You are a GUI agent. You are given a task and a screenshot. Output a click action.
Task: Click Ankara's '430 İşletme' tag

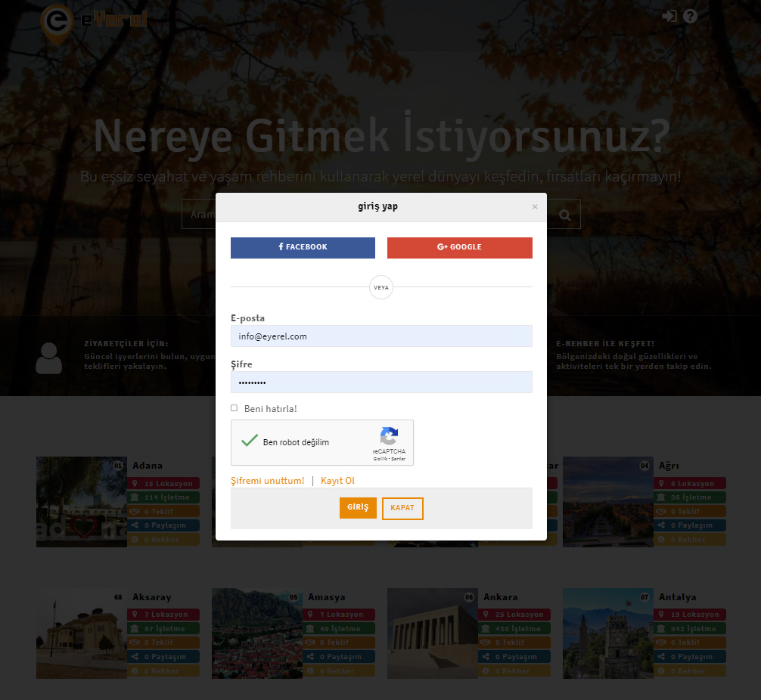[514, 629]
